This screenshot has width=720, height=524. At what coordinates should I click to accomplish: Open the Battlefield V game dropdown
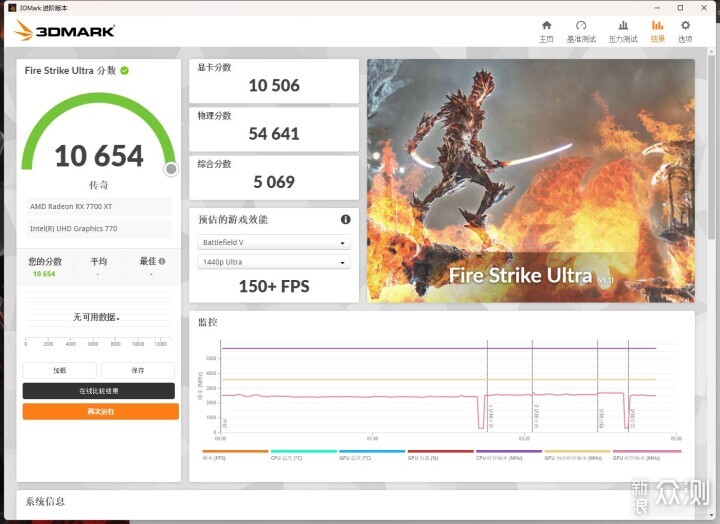click(274, 242)
